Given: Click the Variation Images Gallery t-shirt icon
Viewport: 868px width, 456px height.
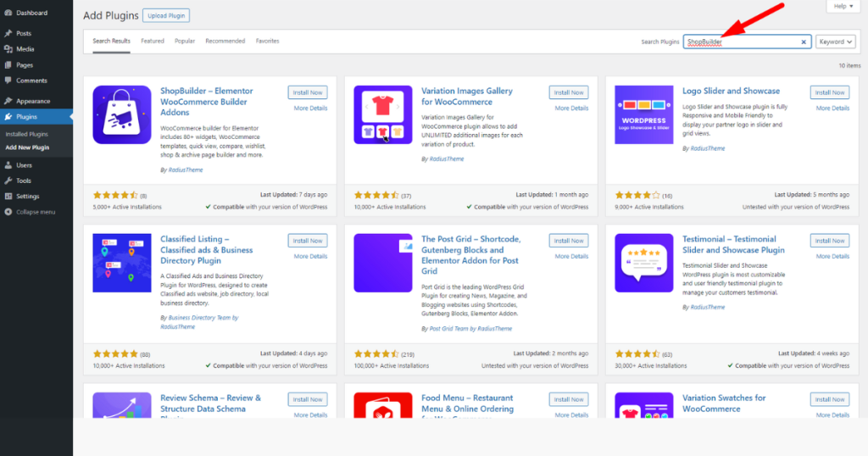Looking at the screenshot, I should pos(383,114).
